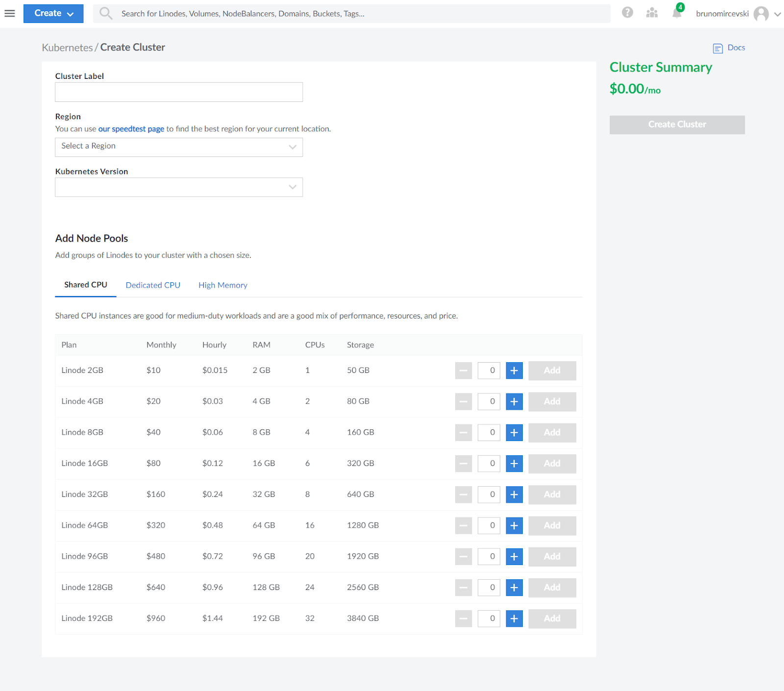Expand the Select a Region dropdown
The height and width of the screenshot is (691, 784).
[179, 147]
